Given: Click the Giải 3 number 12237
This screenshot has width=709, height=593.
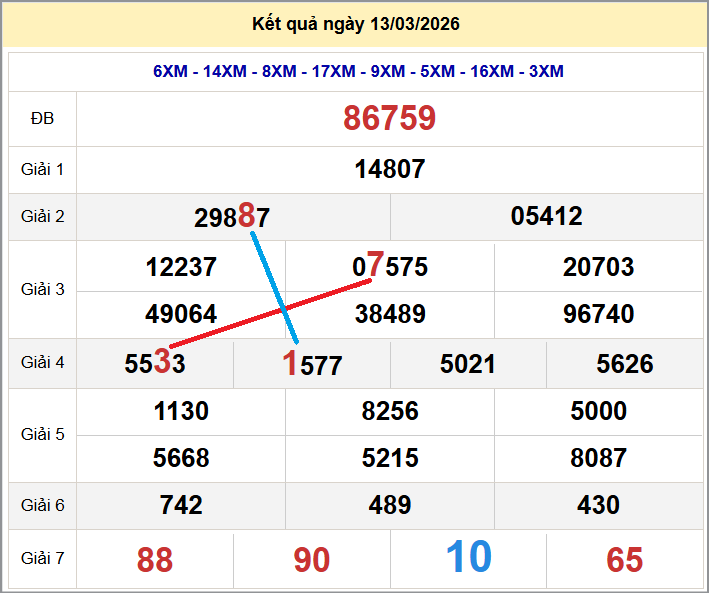Looking at the screenshot, I should (x=181, y=267).
